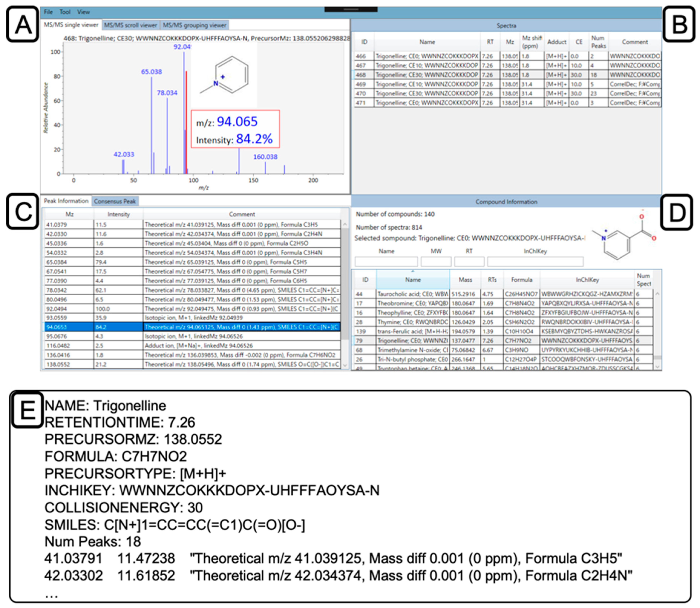
Task: Select the Peak Information tab
Action: 66,201
